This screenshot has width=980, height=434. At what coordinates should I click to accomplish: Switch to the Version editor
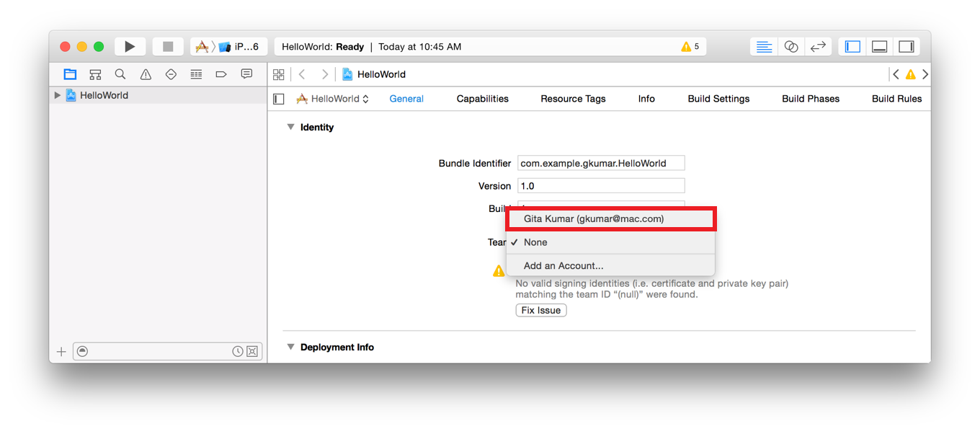point(818,47)
